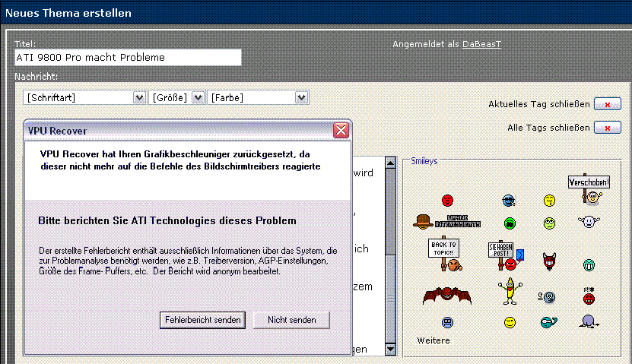Close the VPU Recover dialog
This screenshot has height=364, width=632.
click(341, 130)
